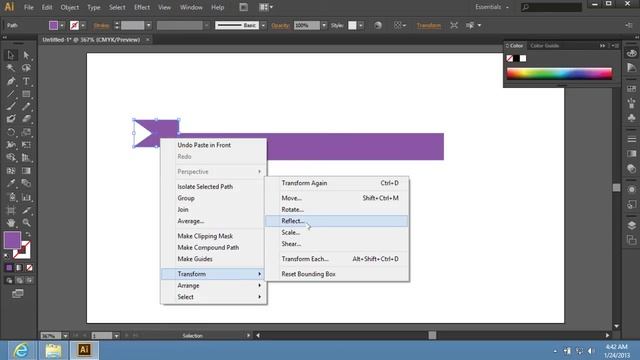
Task: Click the Change Screen Mode icon
Action: pyautogui.click(x=18, y=293)
